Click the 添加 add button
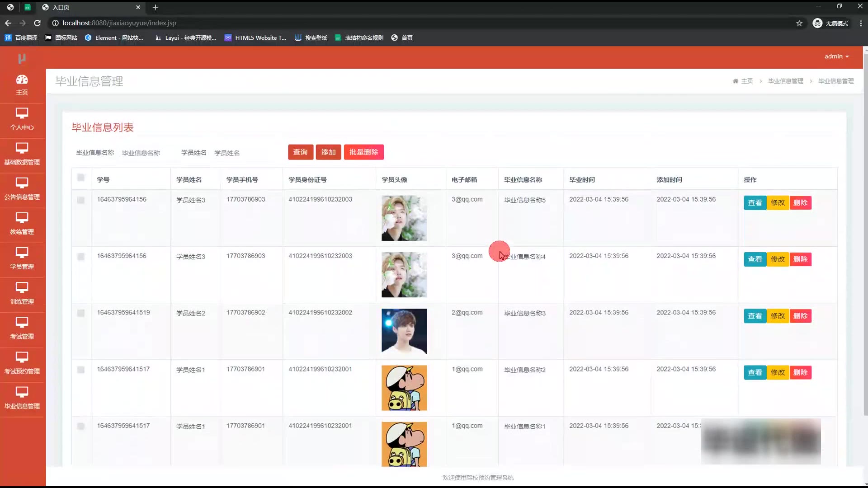 pos(329,152)
